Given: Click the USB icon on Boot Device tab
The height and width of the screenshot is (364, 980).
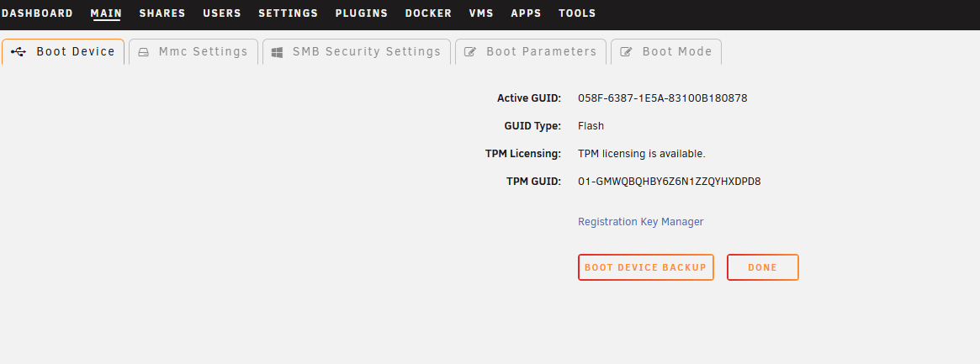Looking at the screenshot, I should [x=19, y=52].
